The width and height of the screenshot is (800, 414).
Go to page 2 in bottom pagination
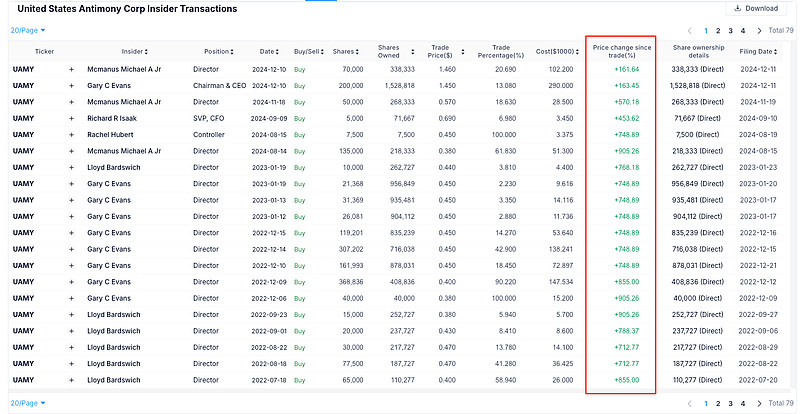pyautogui.click(x=718, y=403)
